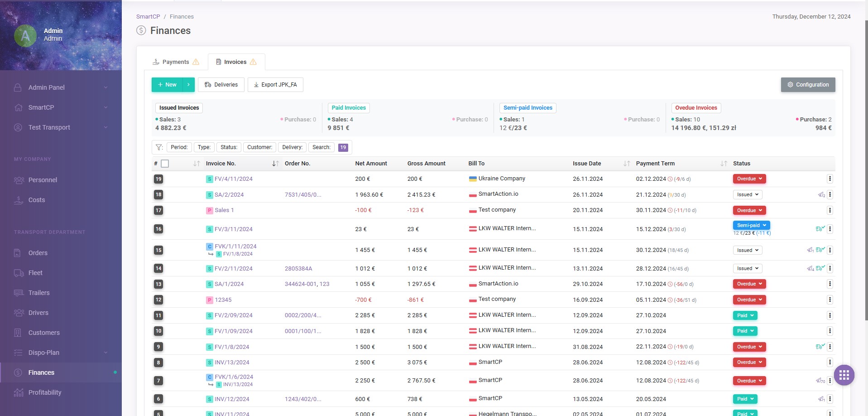Screen dimensions: 868x416
Task: Click the Semi-paid Invoices summary label
Action: click(x=528, y=108)
